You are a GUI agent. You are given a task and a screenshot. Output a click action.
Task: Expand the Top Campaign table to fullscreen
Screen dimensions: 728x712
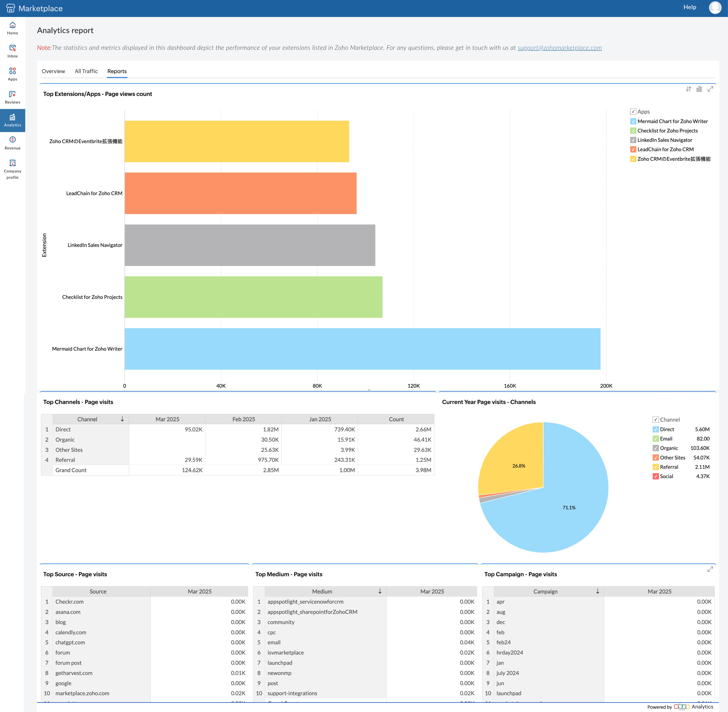pyautogui.click(x=710, y=569)
